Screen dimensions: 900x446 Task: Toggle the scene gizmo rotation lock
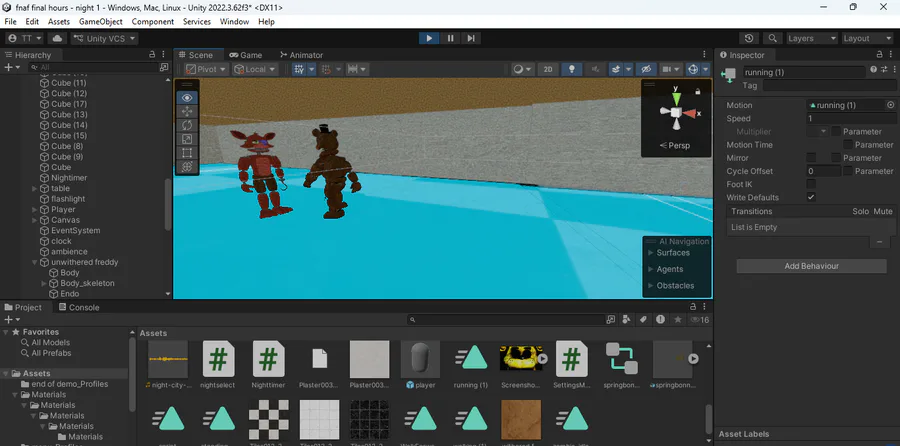pyautogui.click(x=698, y=91)
